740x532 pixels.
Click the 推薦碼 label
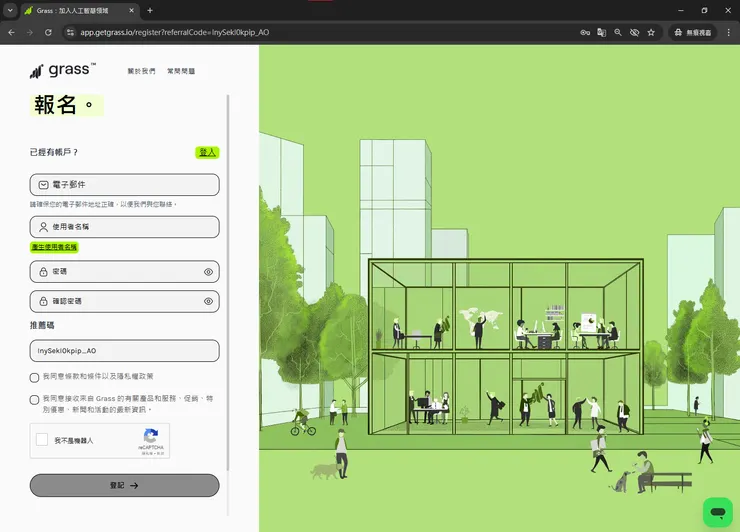42,325
